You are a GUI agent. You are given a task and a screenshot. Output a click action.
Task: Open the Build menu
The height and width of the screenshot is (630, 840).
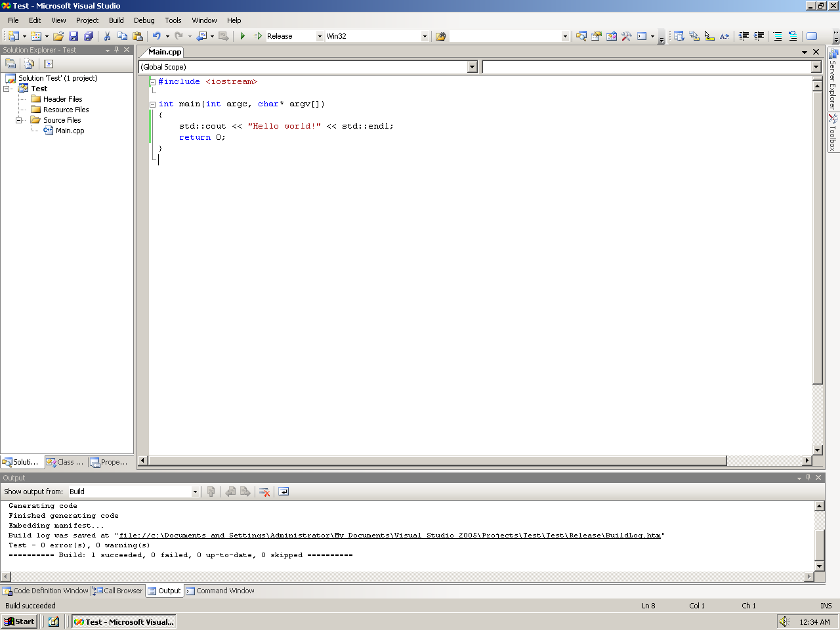click(116, 20)
